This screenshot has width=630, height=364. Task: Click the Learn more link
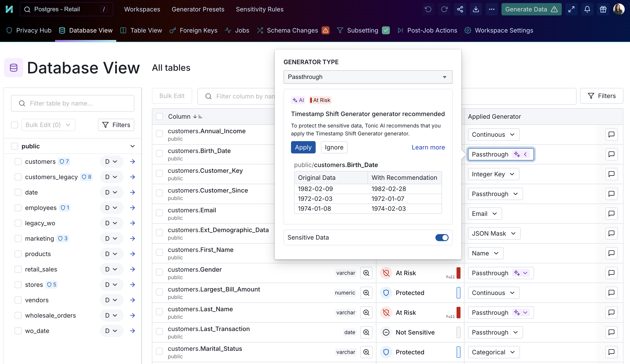point(428,147)
